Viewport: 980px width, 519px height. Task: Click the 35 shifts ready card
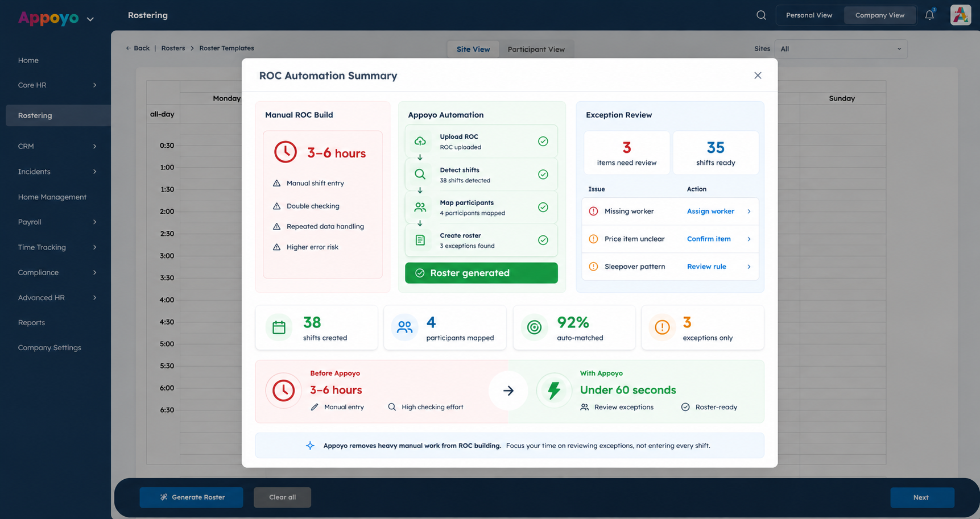pyautogui.click(x=716, y=153)
